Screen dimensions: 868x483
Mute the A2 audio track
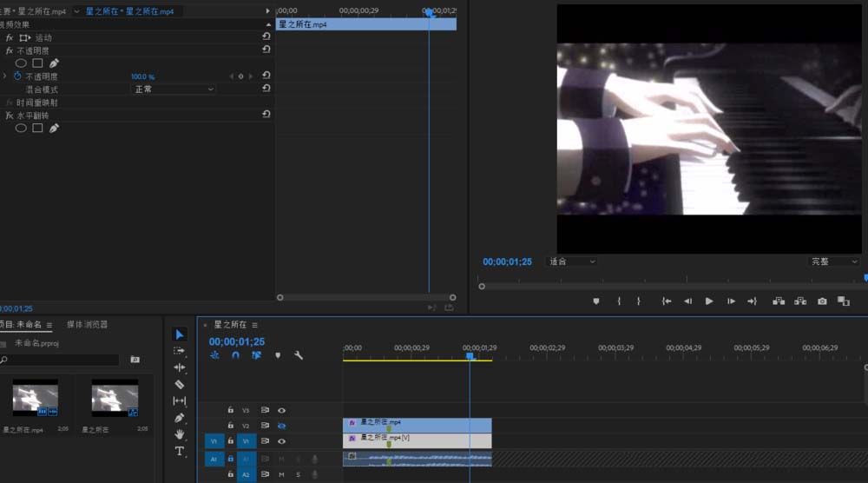click(282, 474)
